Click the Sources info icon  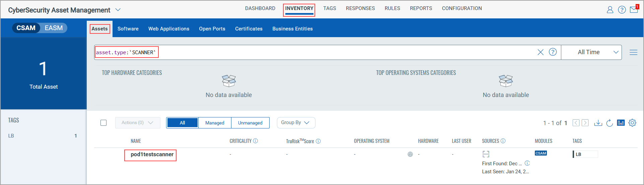503,141
